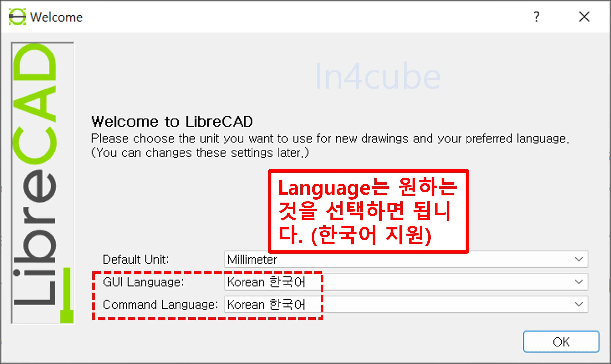Expand the GUI Language combo box

point(406,282)
